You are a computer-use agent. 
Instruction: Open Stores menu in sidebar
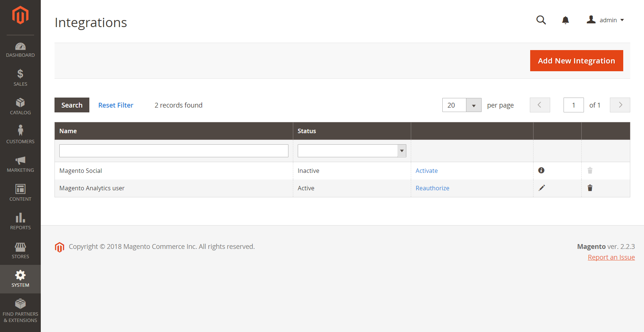pyautogui.click(x=20, y=250)
